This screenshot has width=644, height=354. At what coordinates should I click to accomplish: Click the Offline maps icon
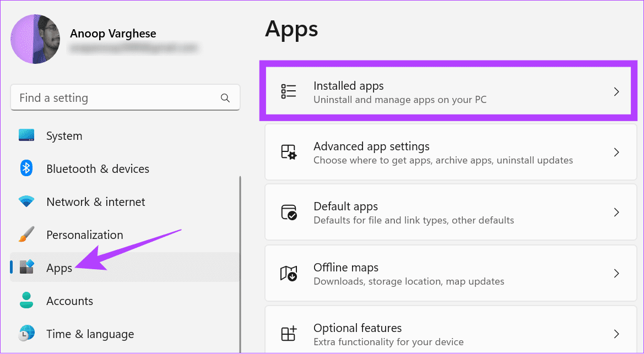pos(289,273)
